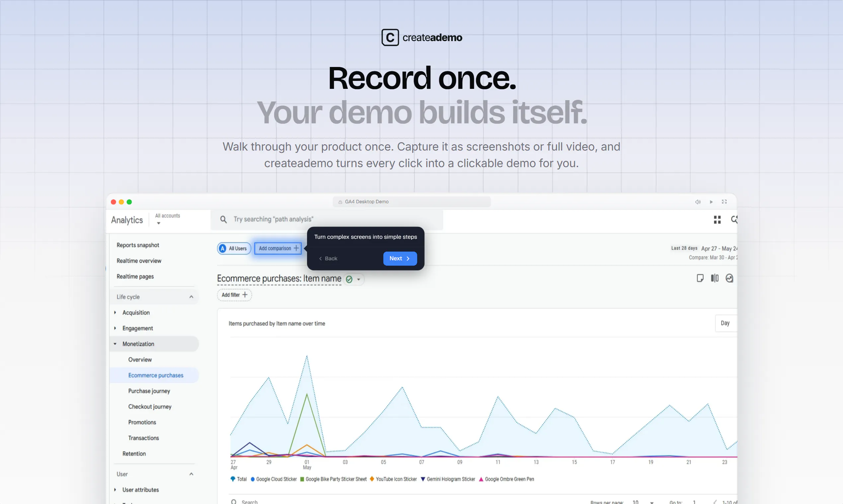This screenshot has height=504, width=843.
Task: Toggle Gemini Hologram Sticker legend entry
Action: [448, 479]
